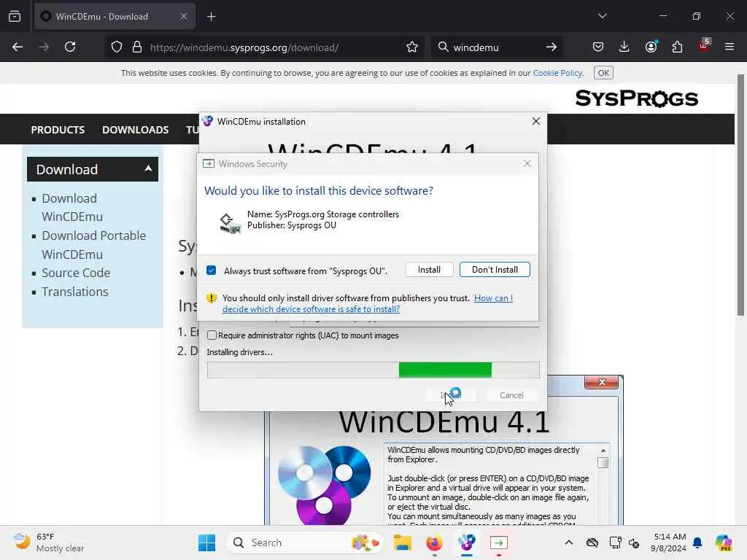Click the Windows Security taskbar icon
747x560 pixels.
point(499,542)
